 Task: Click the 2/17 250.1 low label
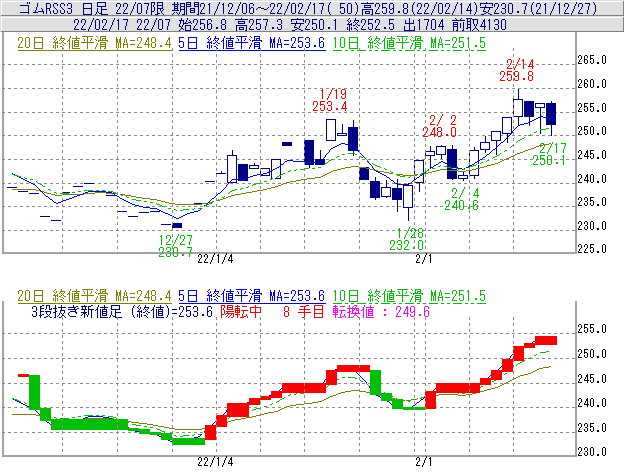pyautogui.click(x=549, y=154)
